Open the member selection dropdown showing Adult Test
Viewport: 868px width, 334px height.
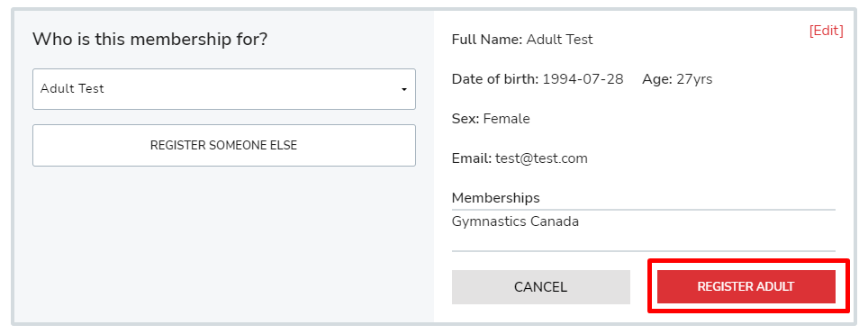click(223, 89)
